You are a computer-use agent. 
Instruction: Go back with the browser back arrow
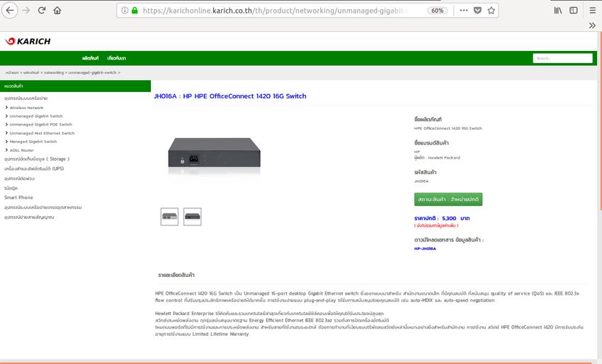pos(10,11)
